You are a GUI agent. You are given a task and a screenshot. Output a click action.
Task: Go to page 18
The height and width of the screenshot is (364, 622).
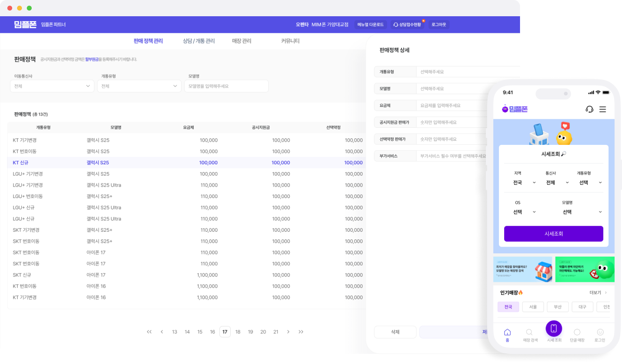click(238, 332)
